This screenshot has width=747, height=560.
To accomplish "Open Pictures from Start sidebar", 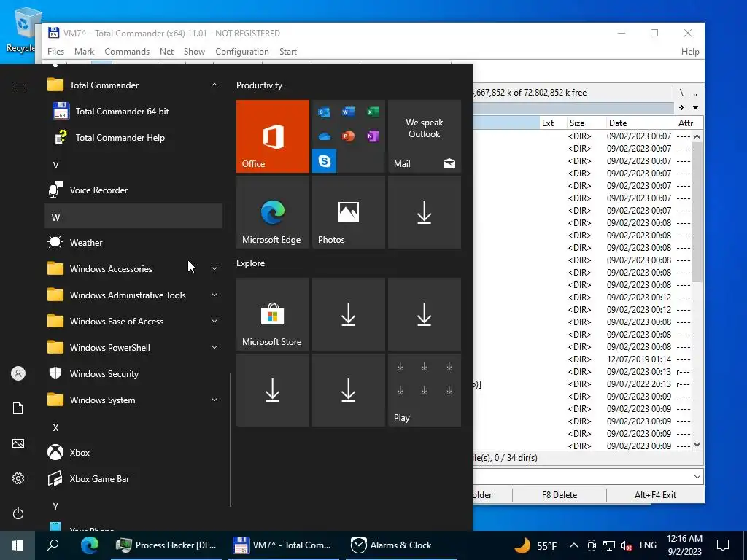I will point(18,443).
